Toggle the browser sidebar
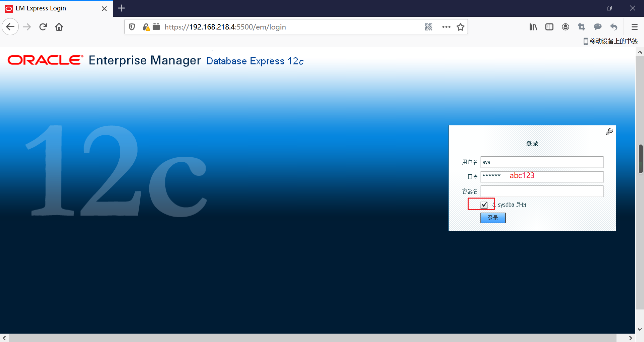 (x=549, y=27)
